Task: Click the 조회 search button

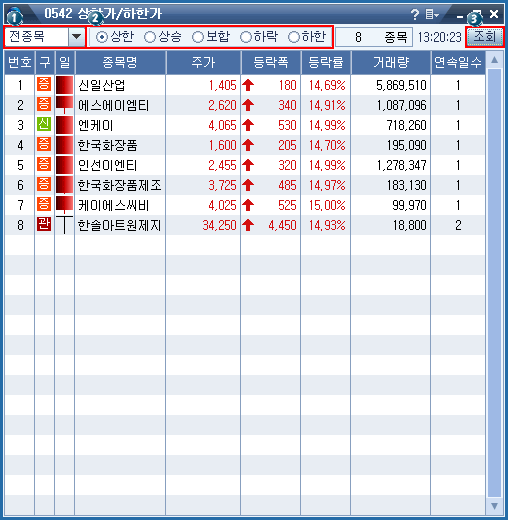Action: (484, 37)
